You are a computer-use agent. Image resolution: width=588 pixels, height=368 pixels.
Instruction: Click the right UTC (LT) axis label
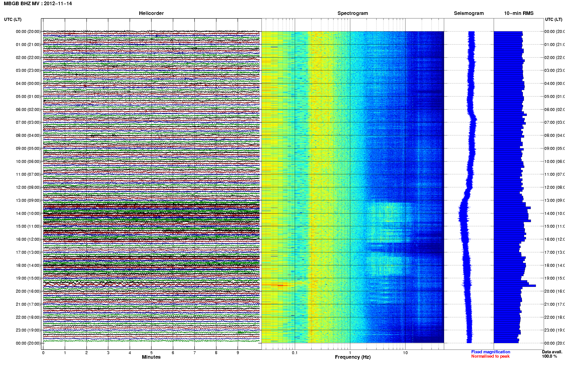coord(553,19)
